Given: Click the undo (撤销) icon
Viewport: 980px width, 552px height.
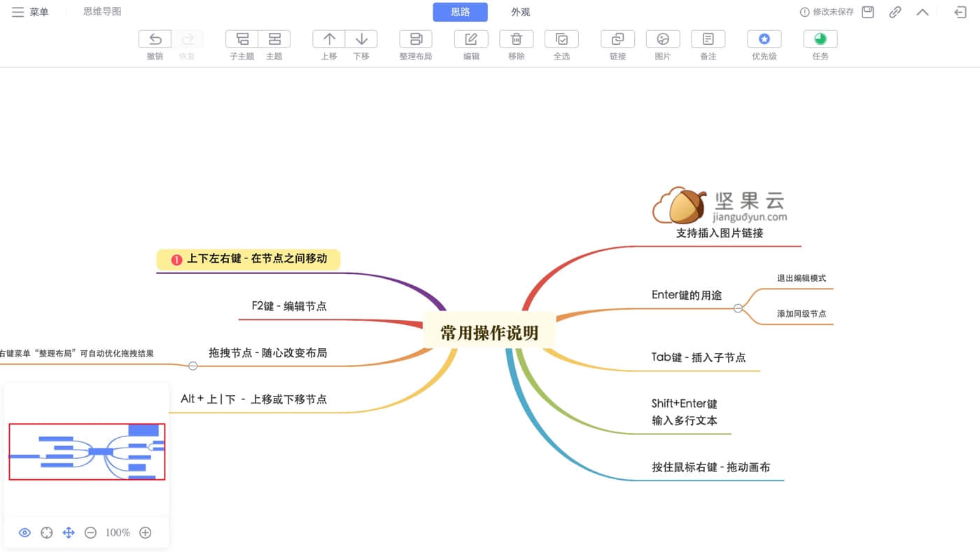Looking at the screenshot, I should point(155,39).
